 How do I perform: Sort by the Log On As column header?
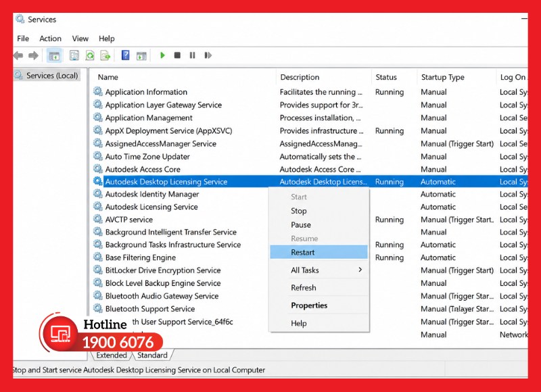point(513,77)
